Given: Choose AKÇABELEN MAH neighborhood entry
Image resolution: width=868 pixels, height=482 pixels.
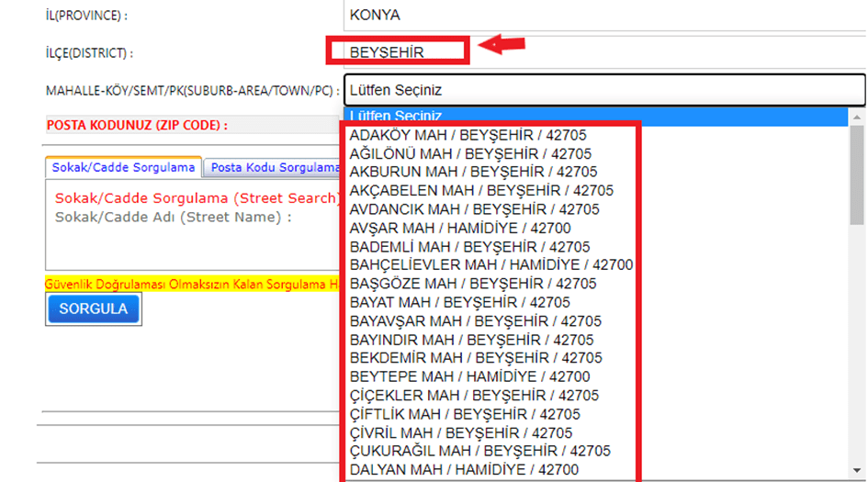Looking at the screenshot, I should click(481, 190).
